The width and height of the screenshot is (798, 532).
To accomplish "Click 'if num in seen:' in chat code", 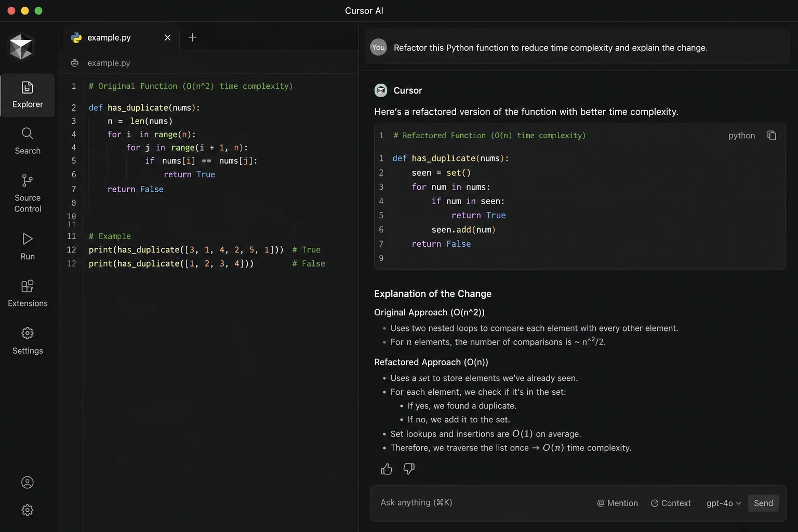I will coord(468,201).
